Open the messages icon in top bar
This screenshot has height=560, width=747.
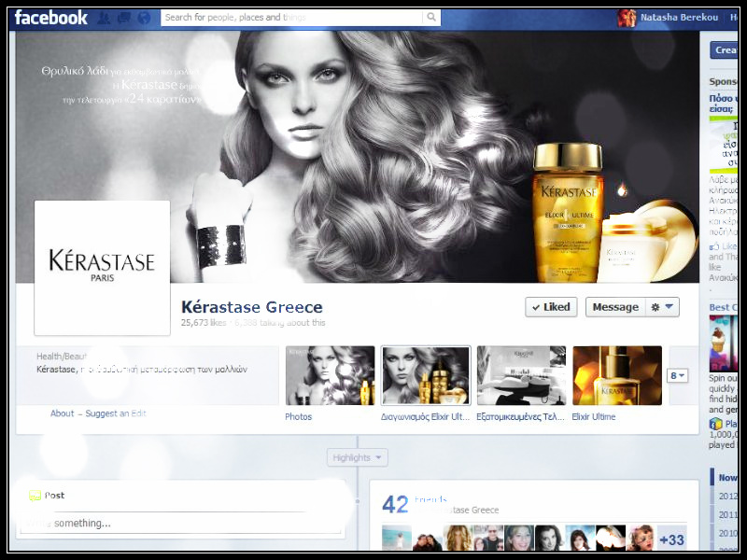click(x=124, y=18)
